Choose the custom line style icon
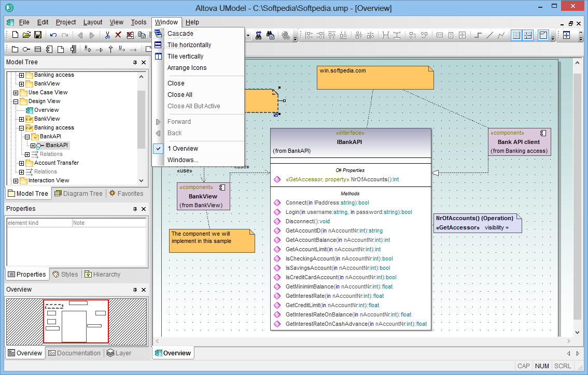Screen dimensions: 588x375 pyautogui.click(x=501, y=35)
